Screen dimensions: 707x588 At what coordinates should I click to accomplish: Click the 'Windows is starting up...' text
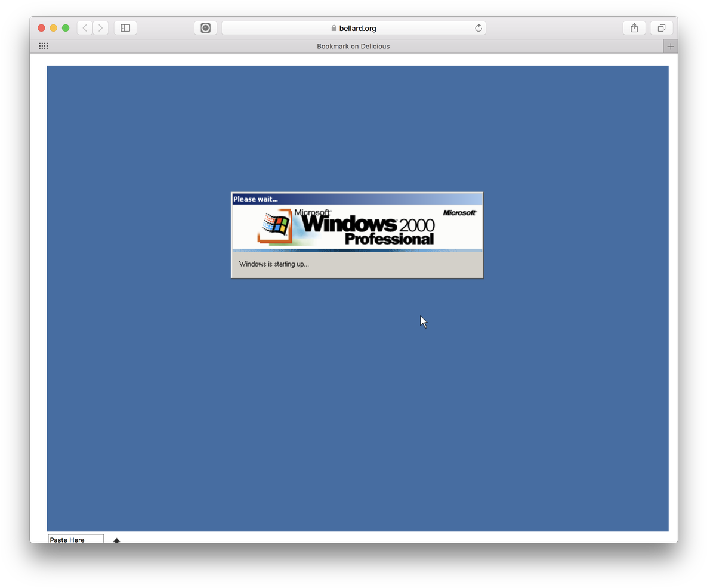pyautogui.click(x=274, y=264)
